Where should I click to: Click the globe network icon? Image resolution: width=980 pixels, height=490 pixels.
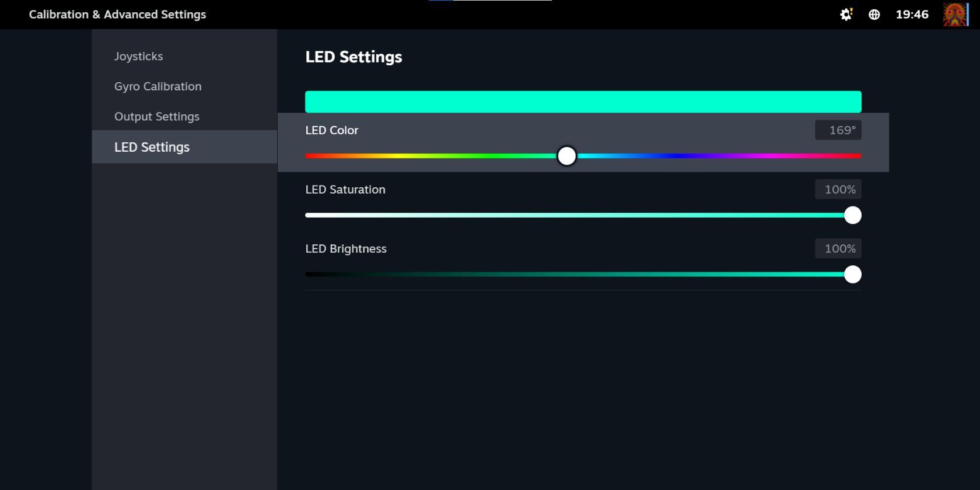tap(874, 15)
